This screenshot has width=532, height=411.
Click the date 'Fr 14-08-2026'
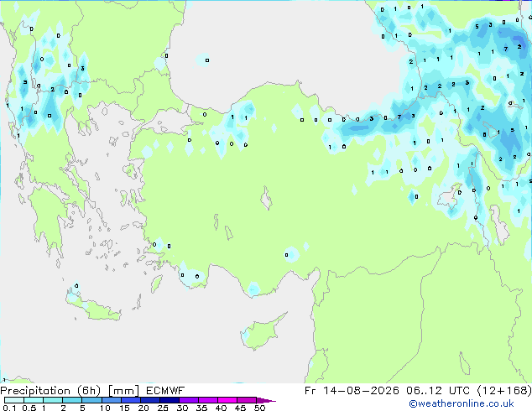coord(352,391)
